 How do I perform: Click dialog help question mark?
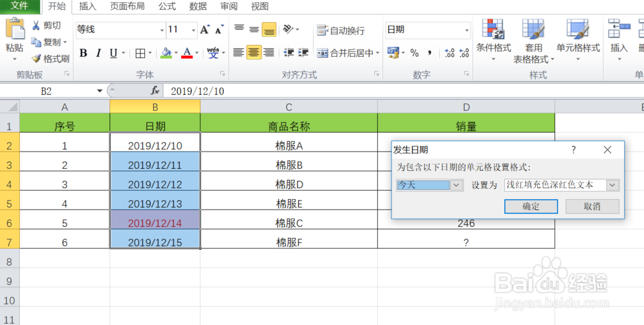574,150
